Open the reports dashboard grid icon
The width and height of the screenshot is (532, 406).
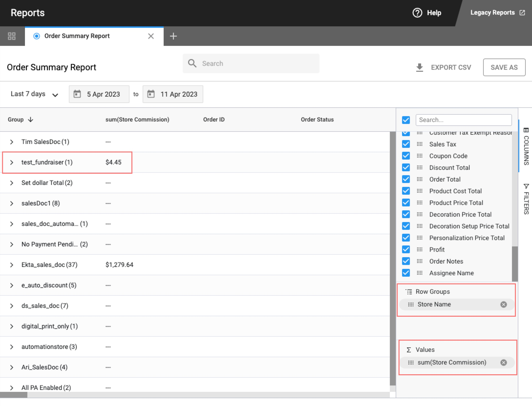pyautogui.click(x=12, y=36)
